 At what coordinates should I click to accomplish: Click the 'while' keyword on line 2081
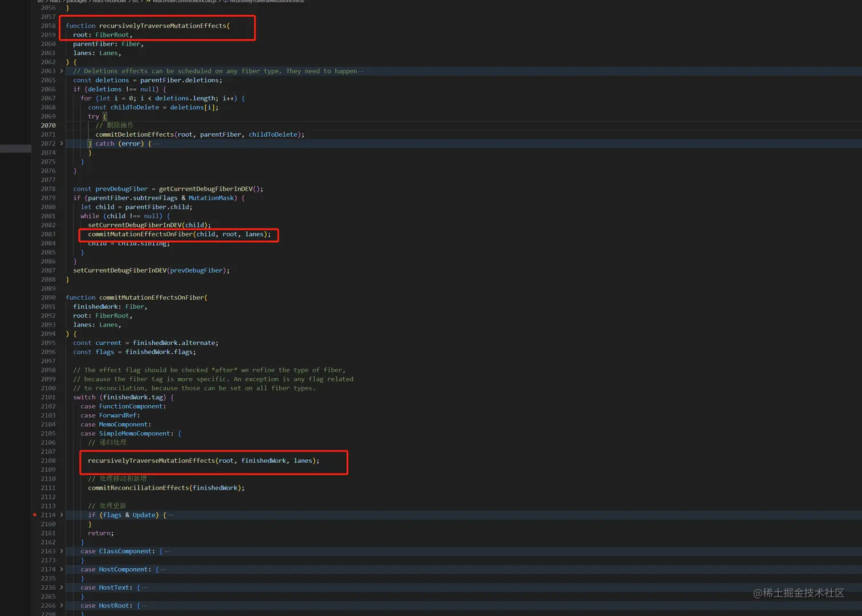[90, 216]
